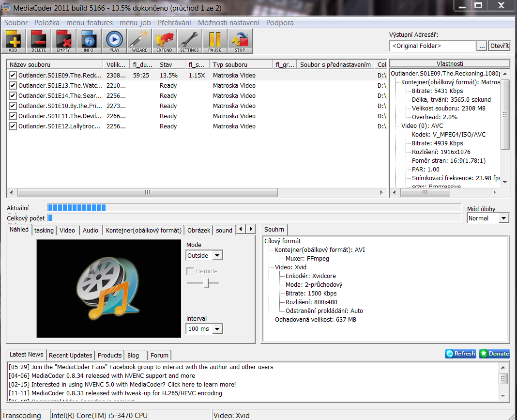Viewport: 517px width, 420px height.
Task: Switch to the Obrázek tab
Action: 198,230
